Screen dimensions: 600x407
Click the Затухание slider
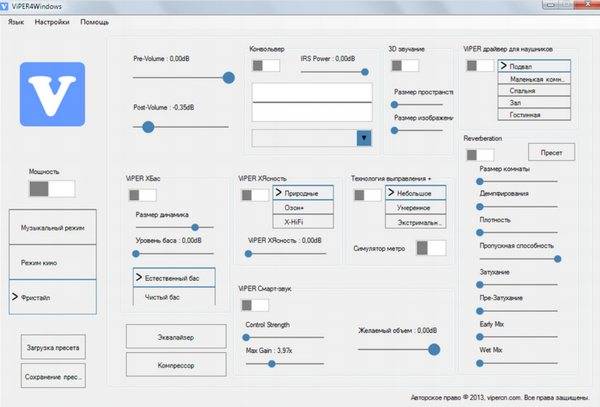518,285
